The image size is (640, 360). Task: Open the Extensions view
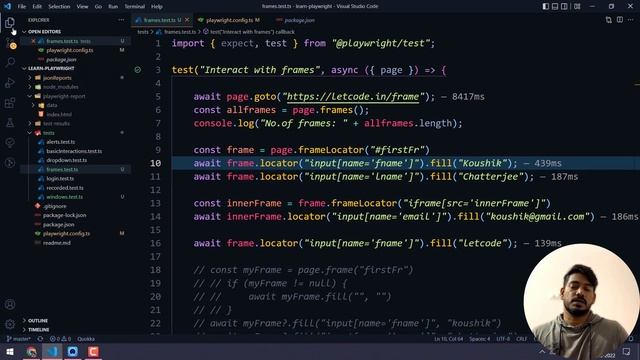10,102
